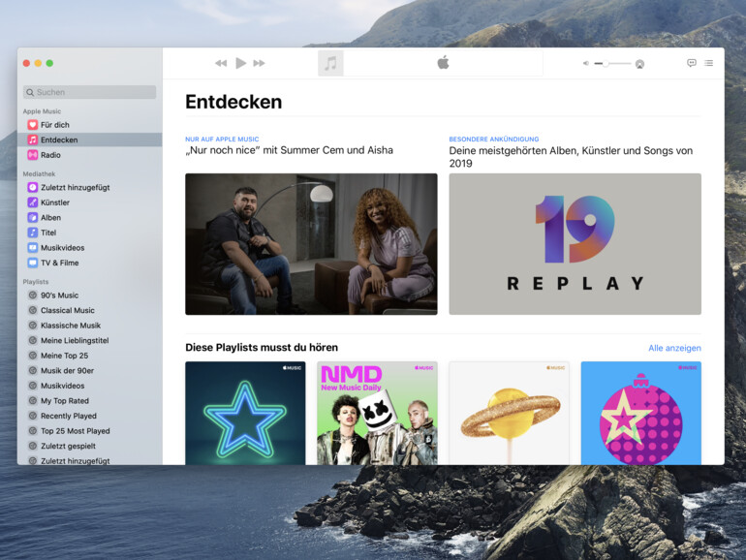Show the Up Next queue list icon
The width and height of the screenshot is (746, 560).
(709, 63)
